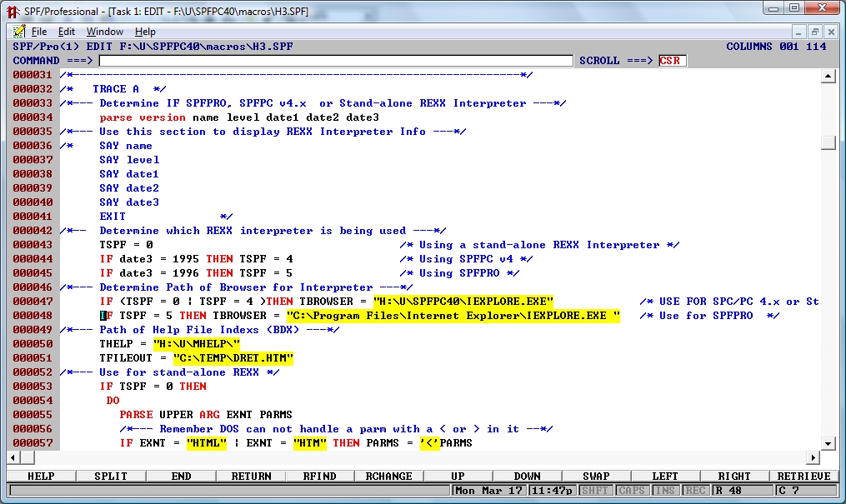Click the 'Using SPFPRO' comment on line 45
The image size is (846, 504).
pyautogui.click(x=460, y=273)
